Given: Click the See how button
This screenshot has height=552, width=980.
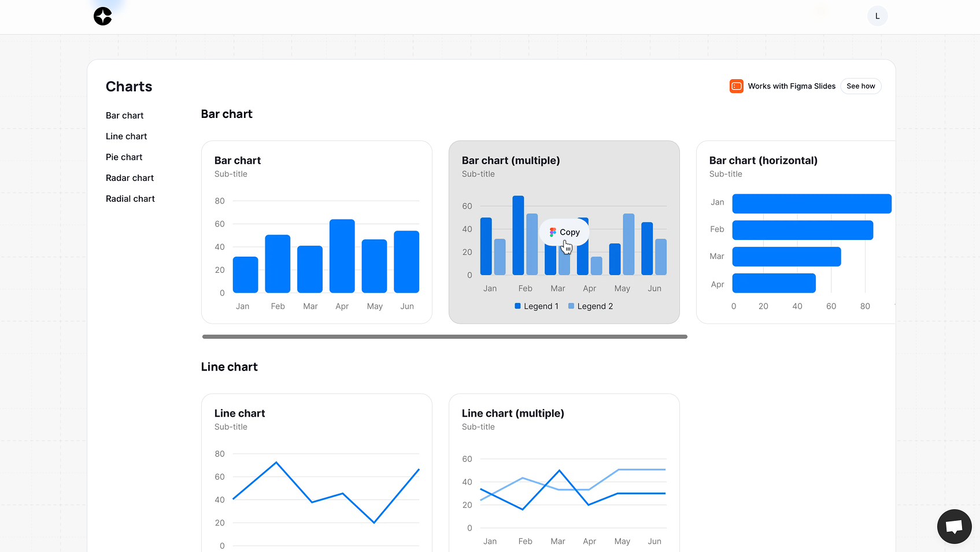Looking at the screenshot, I should [x=861, y=86].
